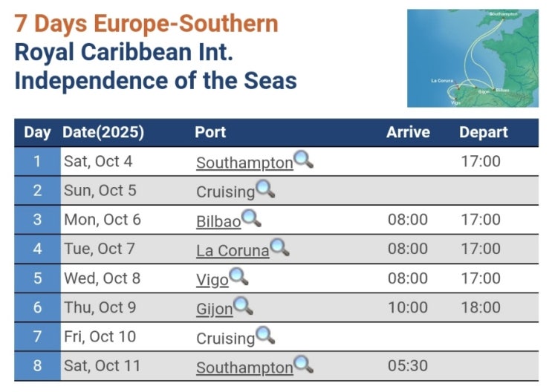Open the La Coruna port link

[x=233, y=251]
